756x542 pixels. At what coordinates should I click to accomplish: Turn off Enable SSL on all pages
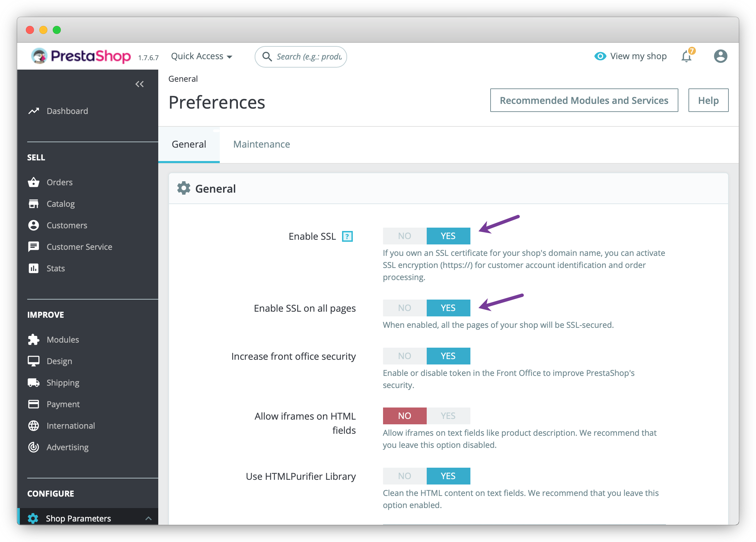click(405, 308)
